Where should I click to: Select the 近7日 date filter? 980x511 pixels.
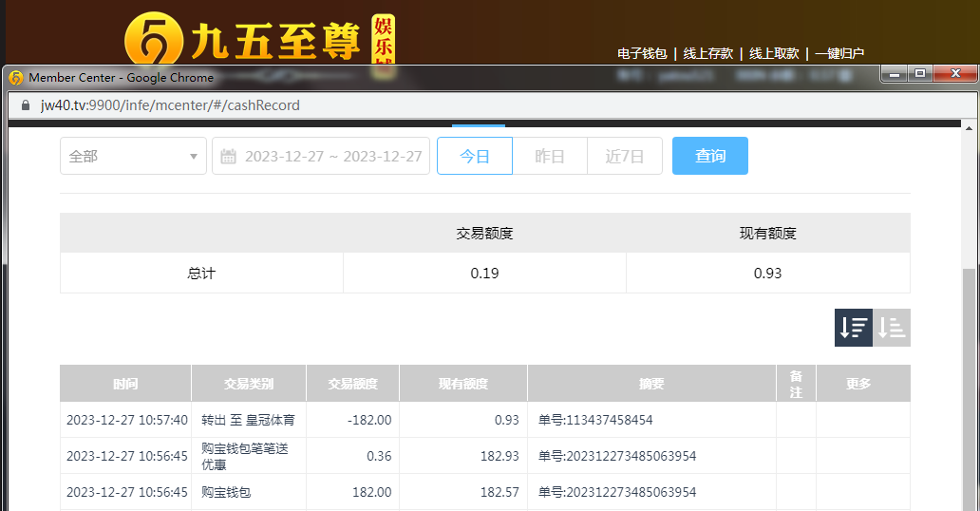pos(624,157)
